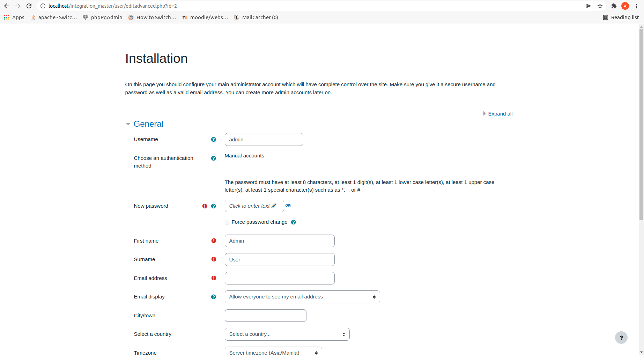Open help for Force password change
The image size is (644, 355).
pyautogui.click(x=294, y=222)
